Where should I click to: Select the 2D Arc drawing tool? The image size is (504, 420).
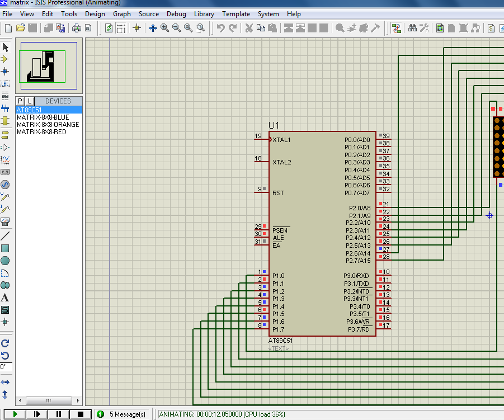coord(5,273)
